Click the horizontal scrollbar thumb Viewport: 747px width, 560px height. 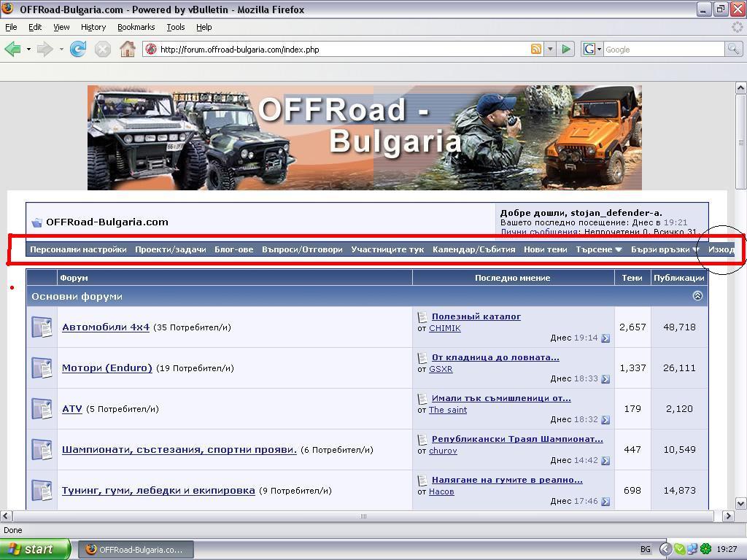click(363, 516)
